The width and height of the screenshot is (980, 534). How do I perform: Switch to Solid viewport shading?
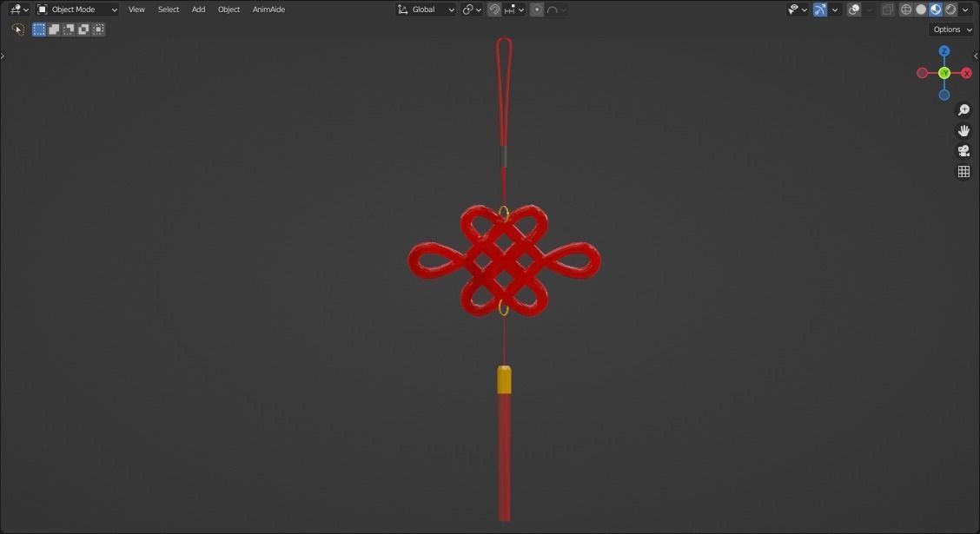pyautogui.click(x=921, y=10)
